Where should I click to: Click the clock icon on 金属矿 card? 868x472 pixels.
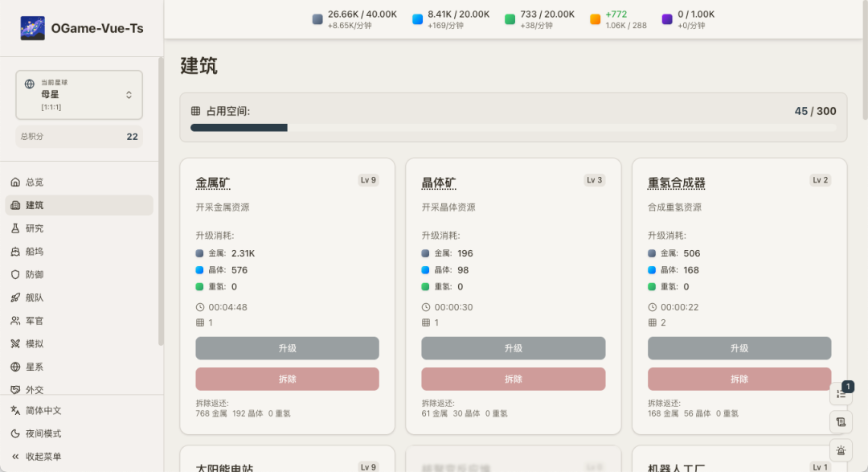[200, 307]
